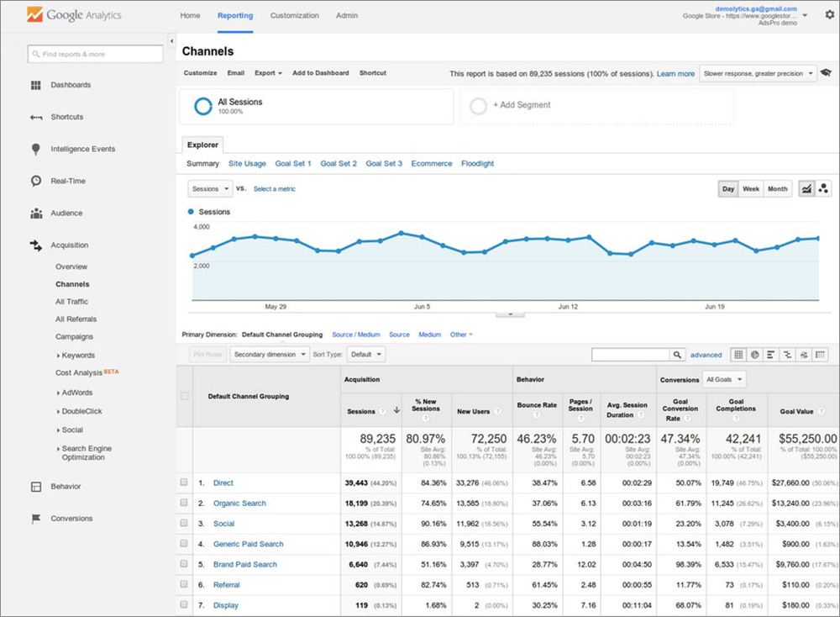Open the Comparison view of the table

[x=785, y=354]
